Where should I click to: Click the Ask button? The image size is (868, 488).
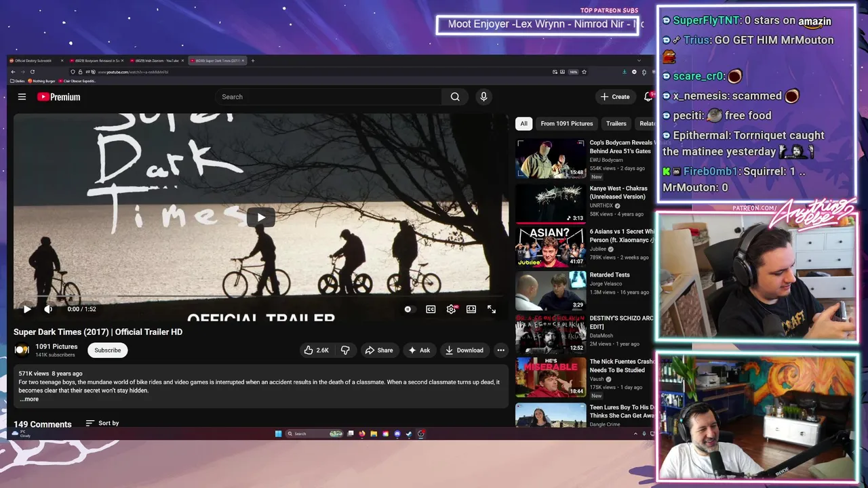pos(419,350)
